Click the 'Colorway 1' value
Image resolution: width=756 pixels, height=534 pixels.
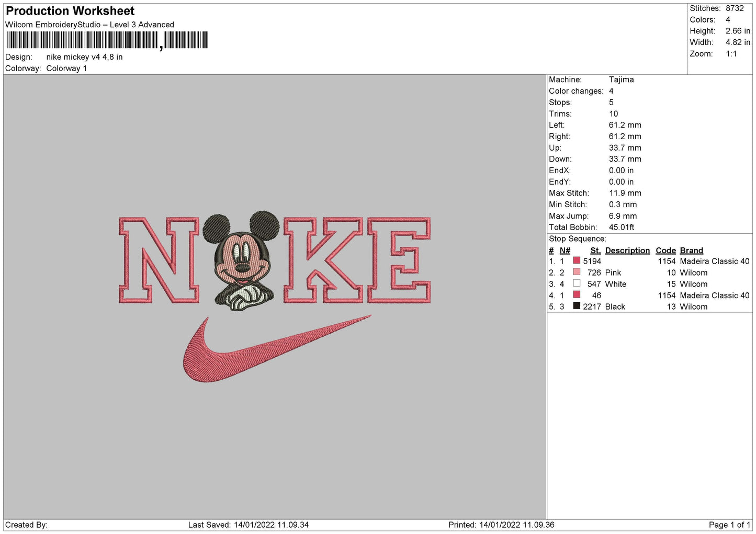(66, 69)
